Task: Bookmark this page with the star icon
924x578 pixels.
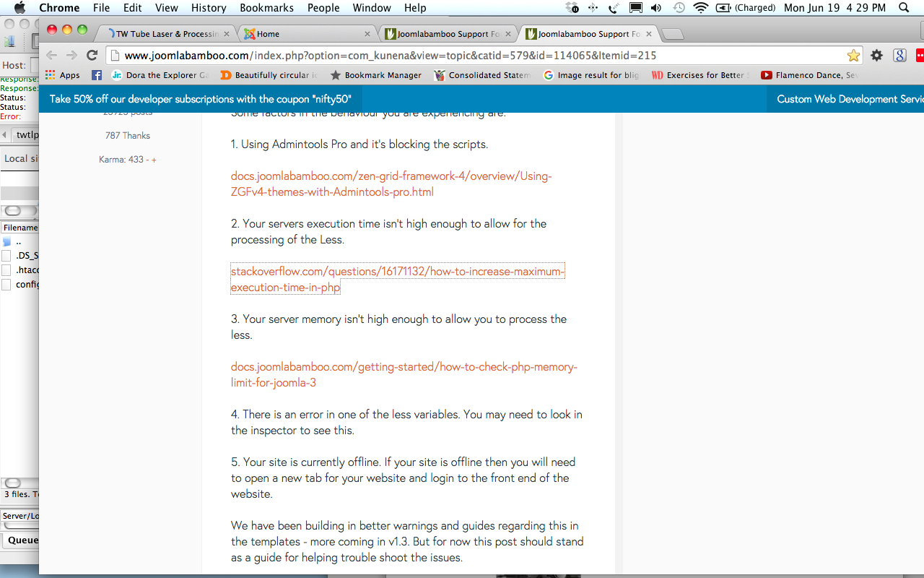Action: (x=853, y=56)
